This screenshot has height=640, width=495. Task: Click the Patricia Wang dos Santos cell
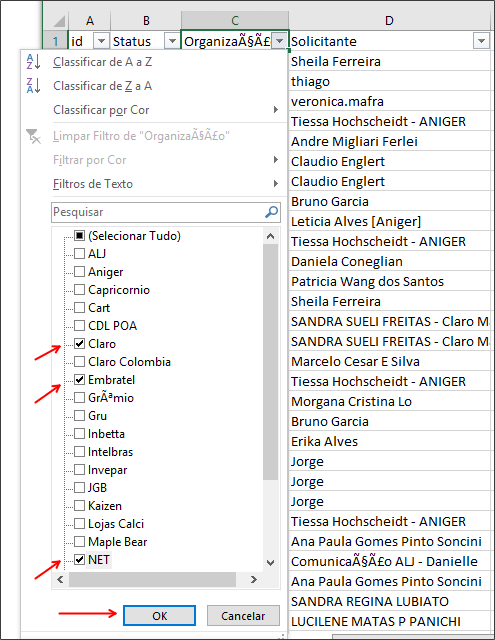pyautogui.click(x=389, y=281)
